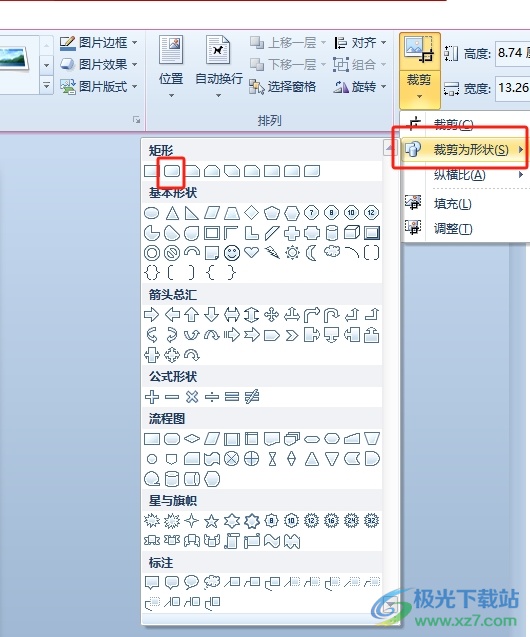
Task: Pick the donut ring basic shape
Action: tap(152, 253)
